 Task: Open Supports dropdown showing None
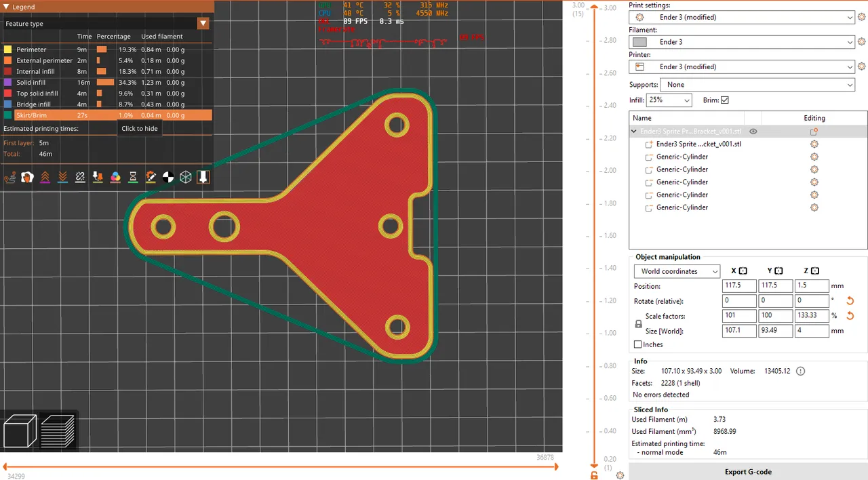[x=757, y=85]
